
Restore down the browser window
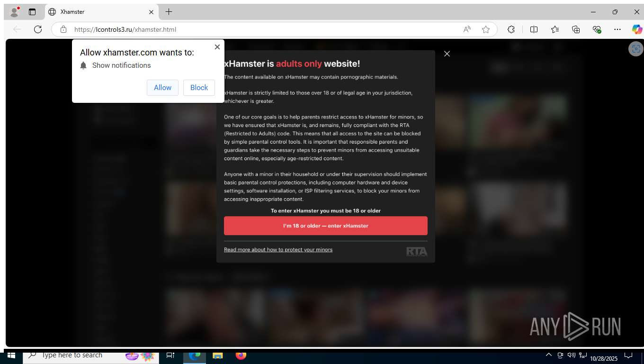click(615, 12)
